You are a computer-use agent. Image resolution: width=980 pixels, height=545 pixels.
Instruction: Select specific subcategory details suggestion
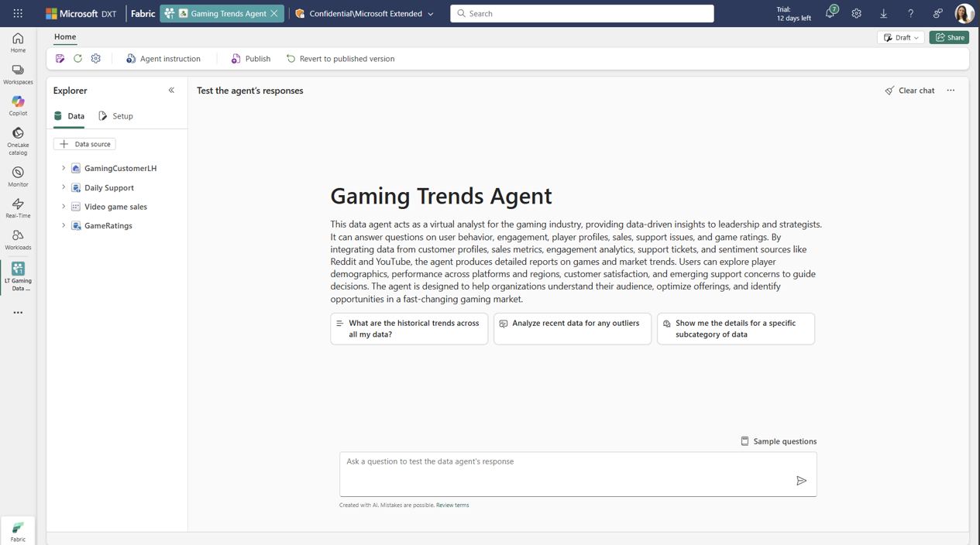736,329
